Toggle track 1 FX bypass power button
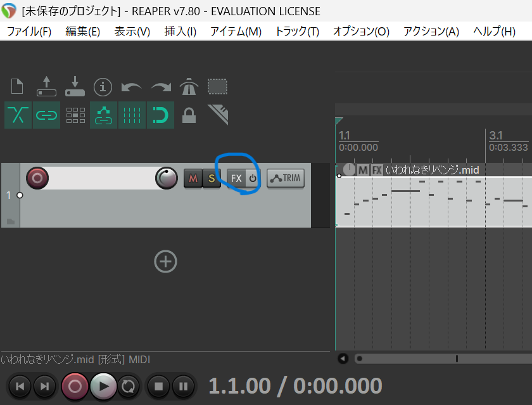The width and height of the screenshot is (532, 405). point(253,178)
